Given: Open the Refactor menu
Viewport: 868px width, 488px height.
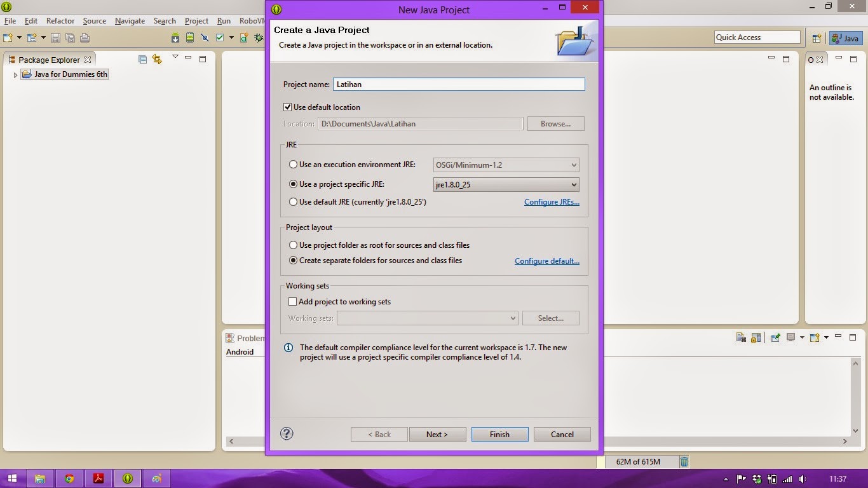Looking at the screenshot, I should pos(60,21).
